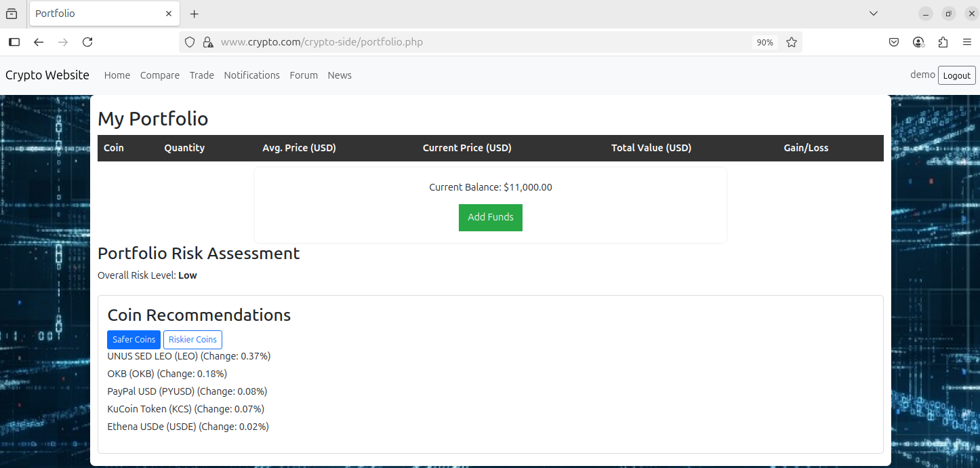Open the Firefox hamburger application menu

[x=967, y=42]
